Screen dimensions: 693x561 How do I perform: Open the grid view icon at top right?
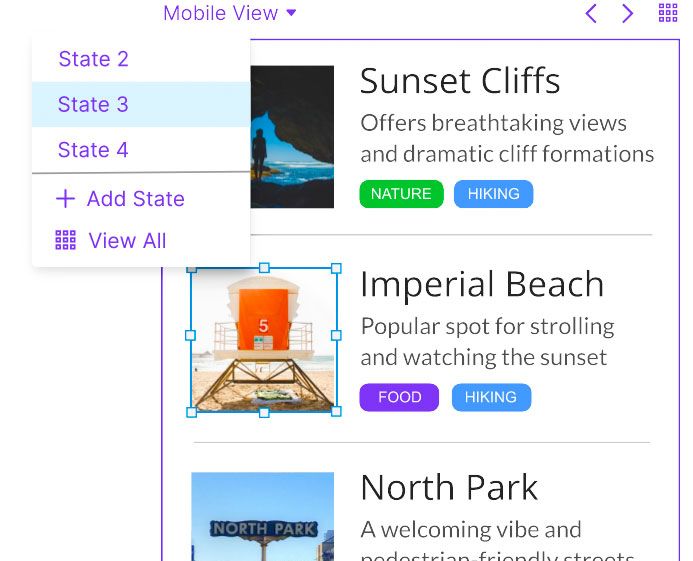click(x=668, y=13)
